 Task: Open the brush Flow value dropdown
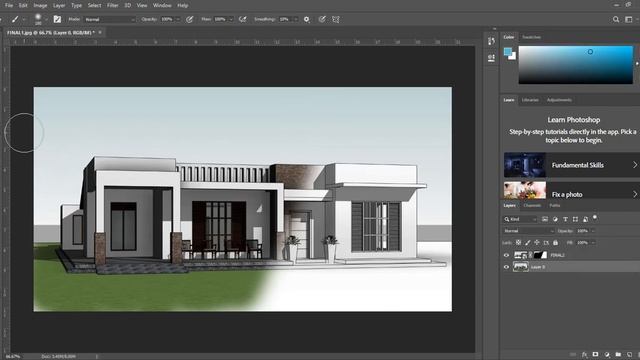pyautogui.click(x=231, y=19)
